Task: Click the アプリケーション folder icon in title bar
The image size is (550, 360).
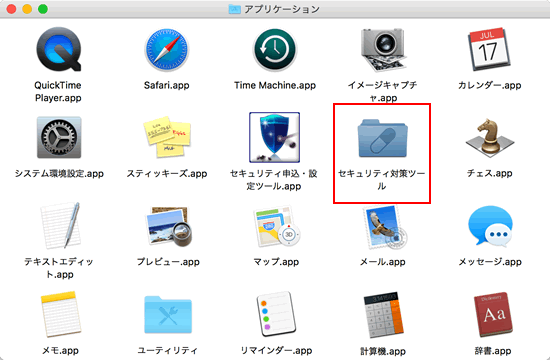Action: [x=234, y=9]
